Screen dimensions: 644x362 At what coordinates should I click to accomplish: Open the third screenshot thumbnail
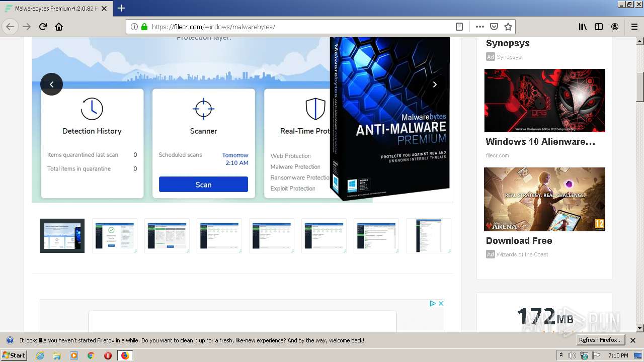tap(167, 236)
